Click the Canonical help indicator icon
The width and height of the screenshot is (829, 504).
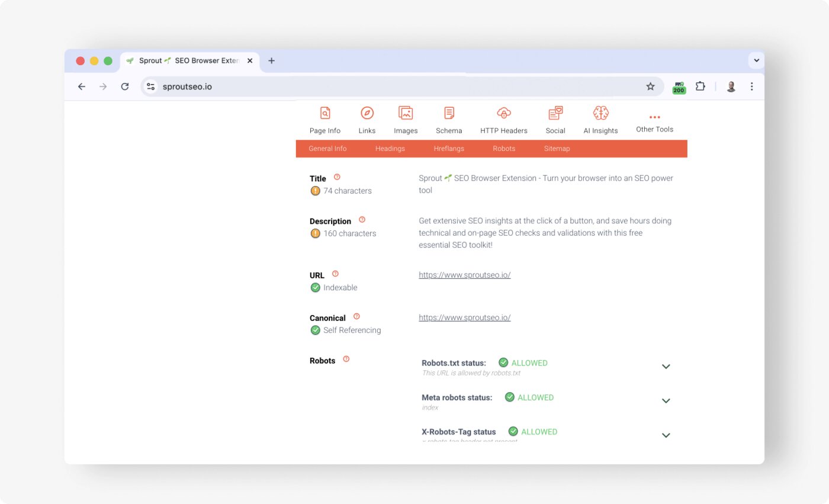click(356, 316)
